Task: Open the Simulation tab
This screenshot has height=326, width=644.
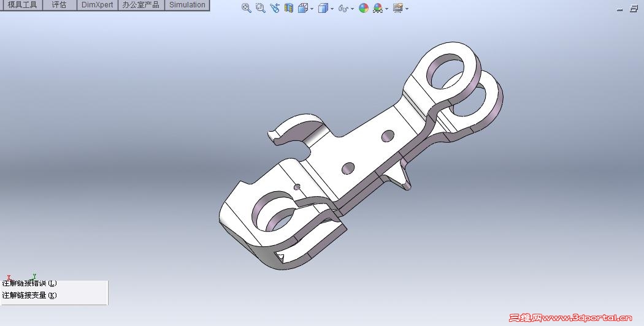Action: pos(187,5)
